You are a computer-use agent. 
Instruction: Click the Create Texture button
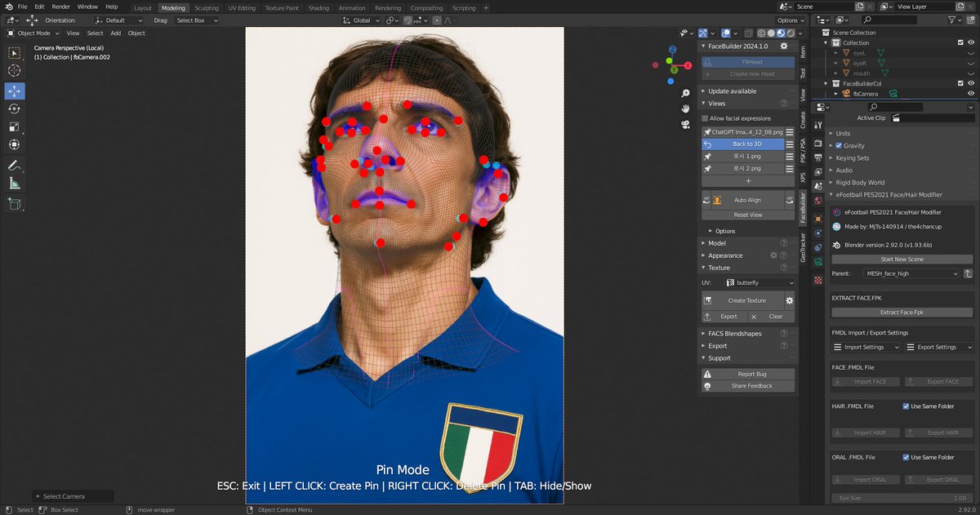click(742, 300)
